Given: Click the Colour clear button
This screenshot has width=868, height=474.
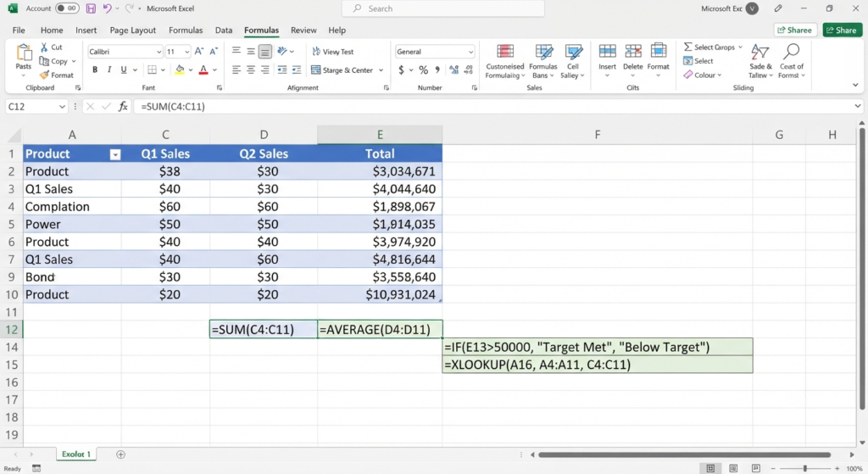Looking at the screenshot, I should [x=702, y=75].
